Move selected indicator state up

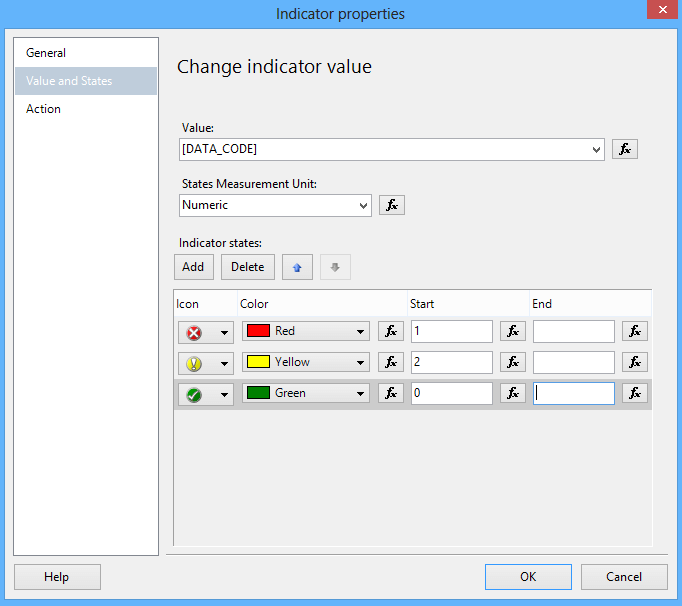click(297, 267)
